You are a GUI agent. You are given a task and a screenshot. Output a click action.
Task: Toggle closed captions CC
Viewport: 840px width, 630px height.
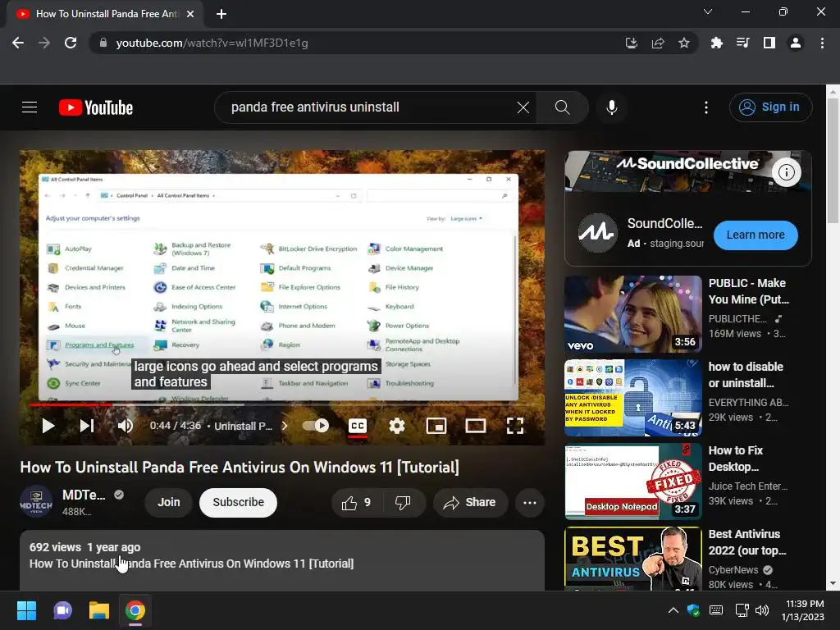pos(358,426)
